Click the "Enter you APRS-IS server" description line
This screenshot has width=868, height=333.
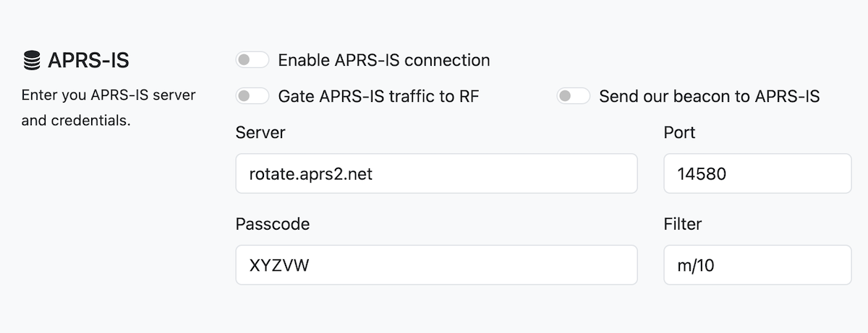(109, 95)
